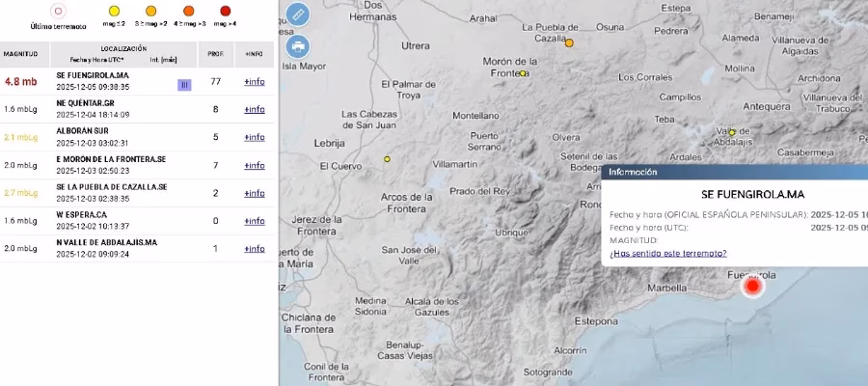Open +info for Alborán Sur event
Screen dimensions: 868x386
254,137
